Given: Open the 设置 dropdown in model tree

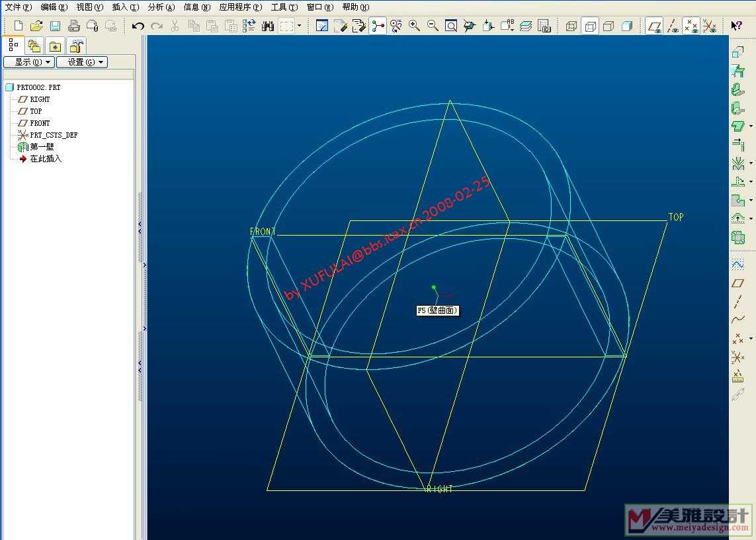Looking at the screenshot, I should click(81, 62).
